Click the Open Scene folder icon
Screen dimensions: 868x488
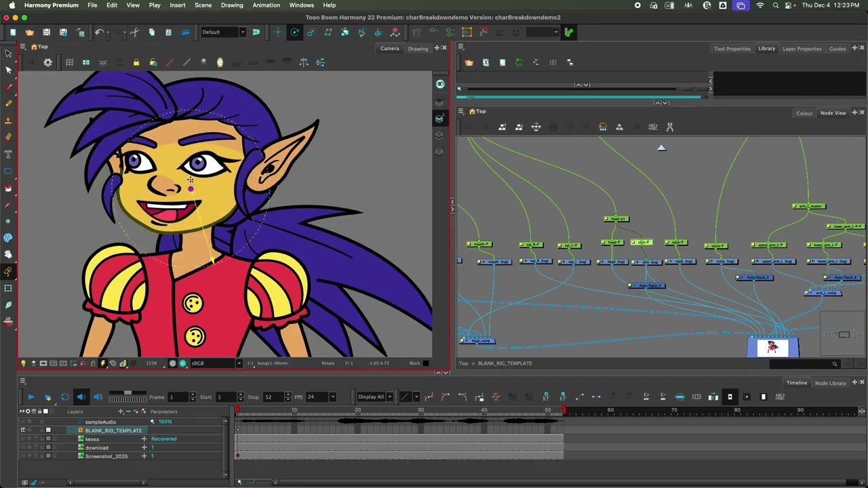tap(29, 32)
